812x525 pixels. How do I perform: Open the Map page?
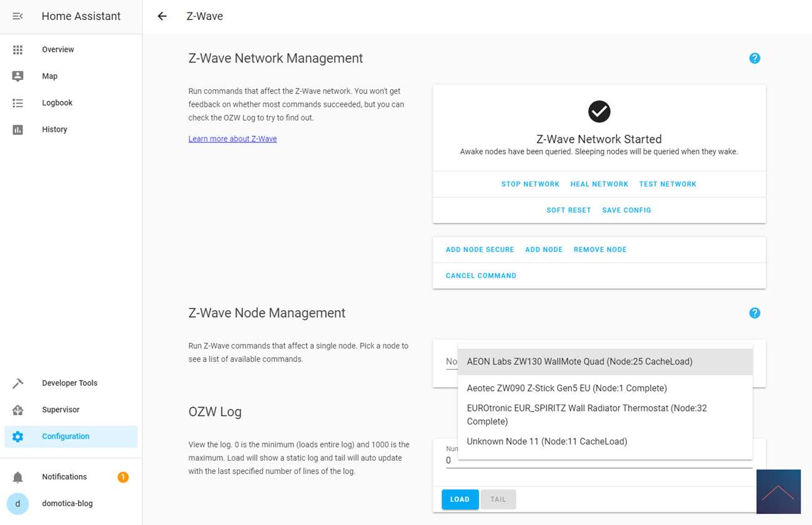tap(71, 76)
